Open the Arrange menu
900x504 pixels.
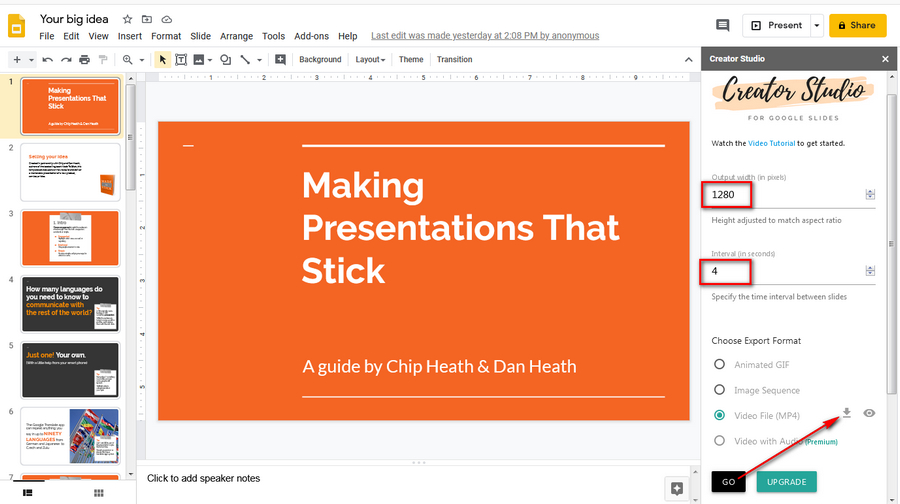236,36
